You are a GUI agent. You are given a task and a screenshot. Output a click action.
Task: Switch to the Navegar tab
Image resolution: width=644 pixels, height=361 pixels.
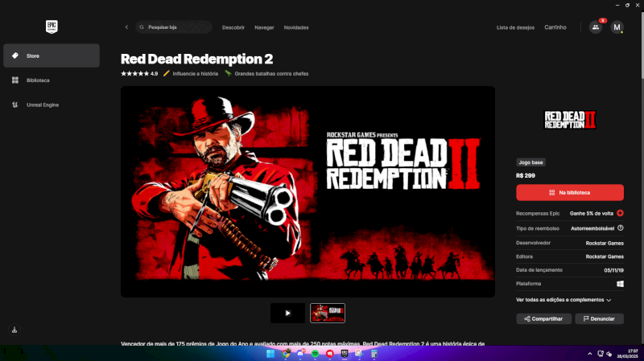pyautogui.click(x=264, y=27)
